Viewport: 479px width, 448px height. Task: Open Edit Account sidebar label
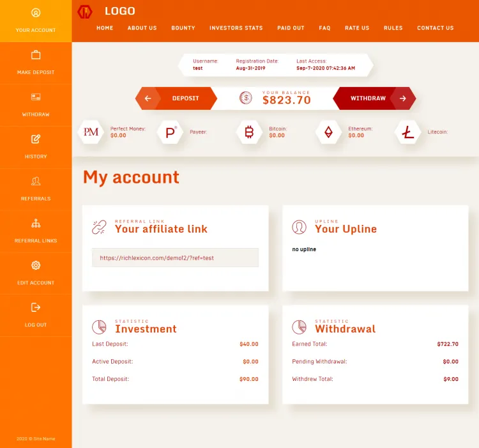pyautogui.click(x=36, y=283)
